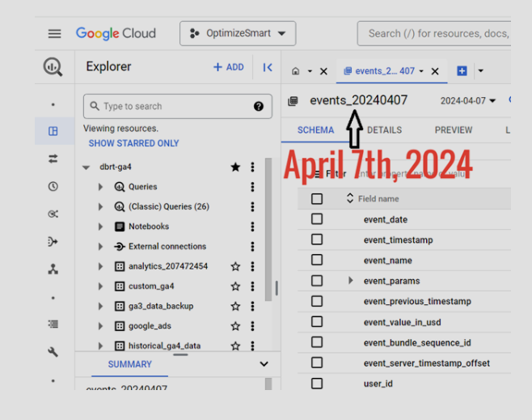Screen dimensions: 532x420
Task: Open more actions for dbrt-ga4
Action: [252, 167]
